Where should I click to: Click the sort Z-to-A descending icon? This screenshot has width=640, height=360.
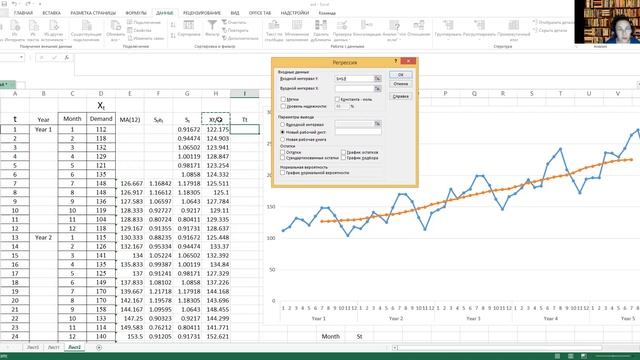coord(173,36)
